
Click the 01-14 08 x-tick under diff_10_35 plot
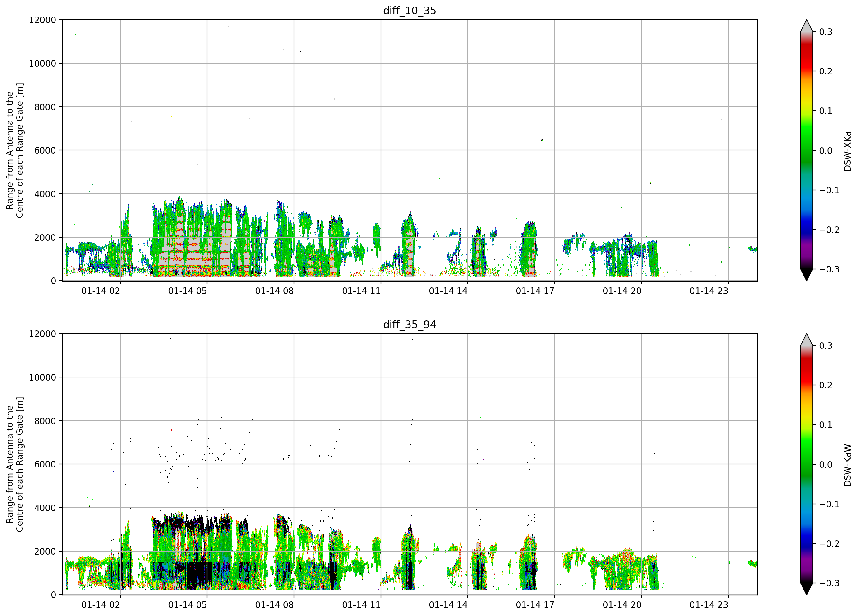tap(274, 291)
